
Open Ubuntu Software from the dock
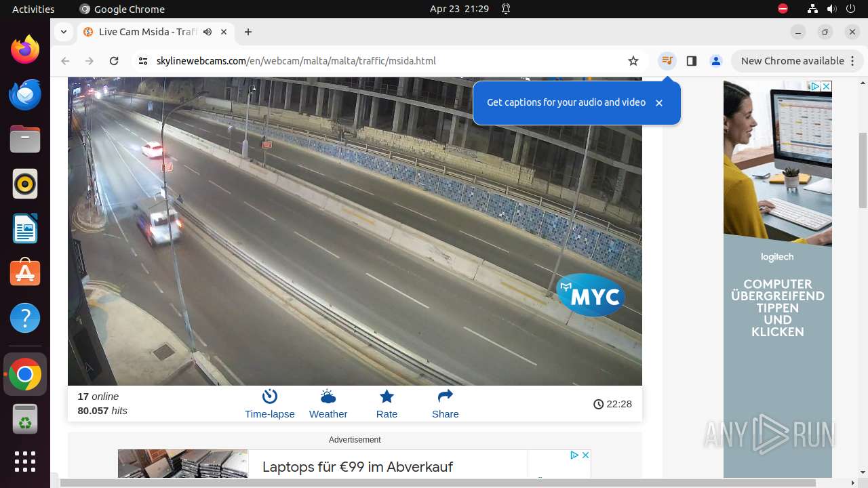[x=25, y=273]
